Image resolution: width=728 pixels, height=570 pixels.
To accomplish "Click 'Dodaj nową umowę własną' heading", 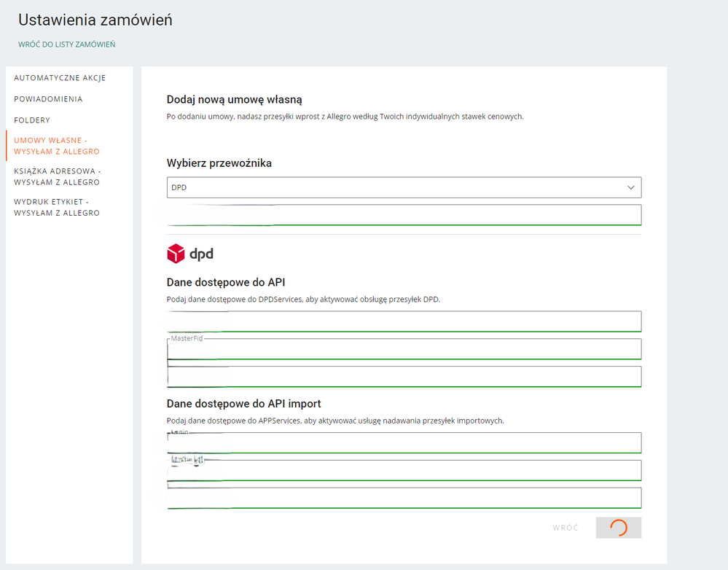I will 235,99.
